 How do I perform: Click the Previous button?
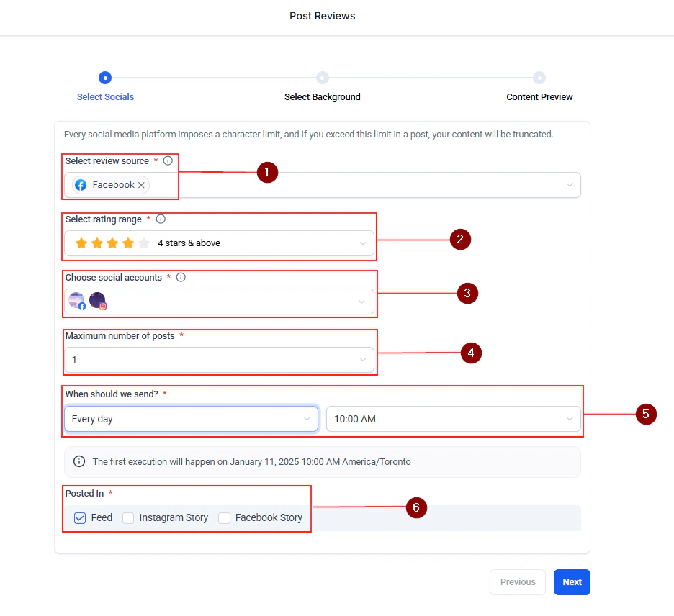pyautogui.click(x=517, y=581)
